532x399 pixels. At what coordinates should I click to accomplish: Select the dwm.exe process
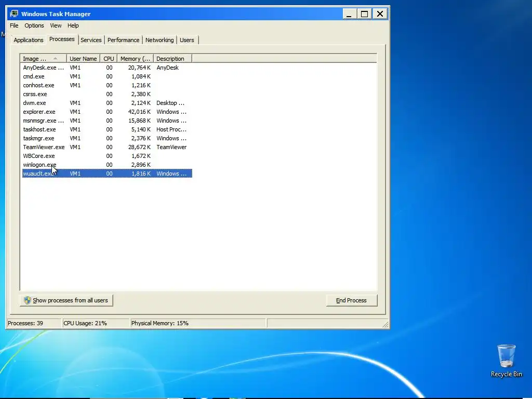coord(107,103)
